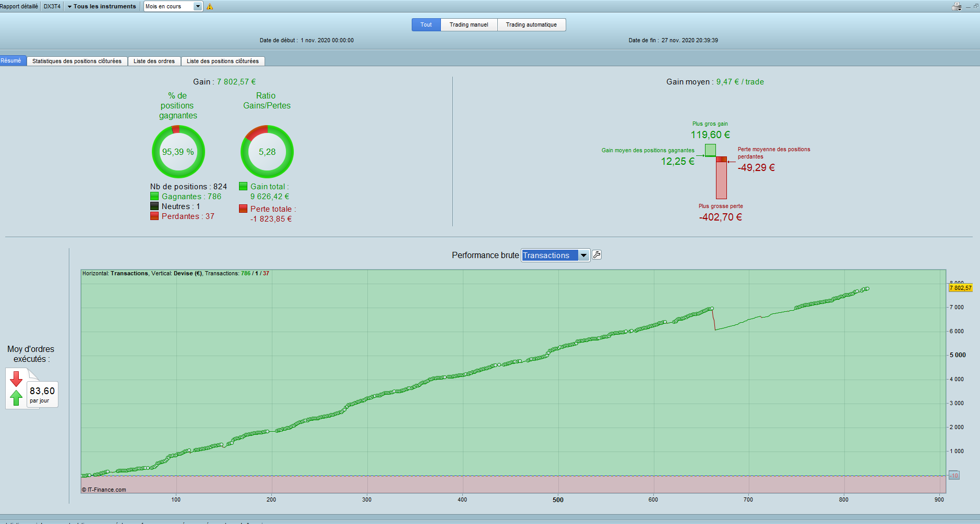This screenshot has height=524, width=980.
Task: Click the green Gain total legend square
Action: [243, 186]
